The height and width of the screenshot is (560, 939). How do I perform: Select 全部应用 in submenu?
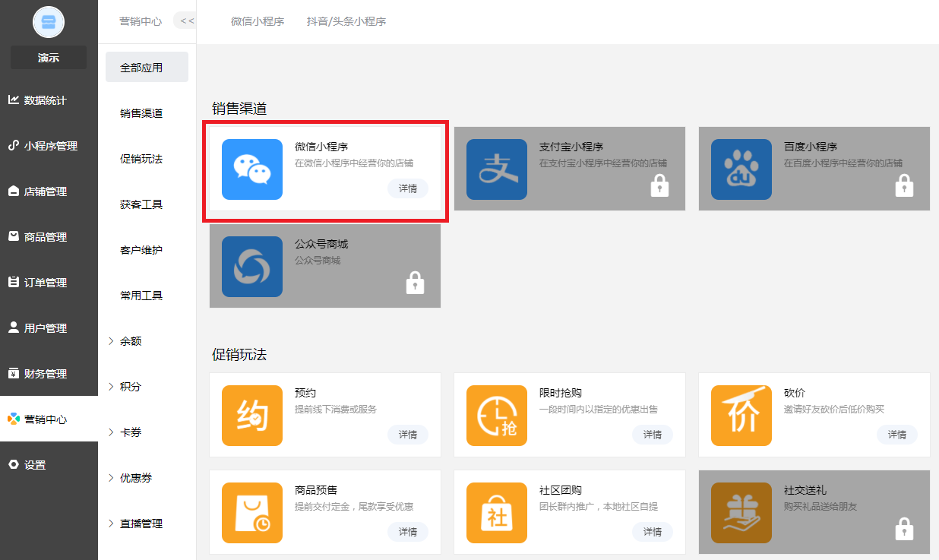pyautogui.click(x=147, y=67)
